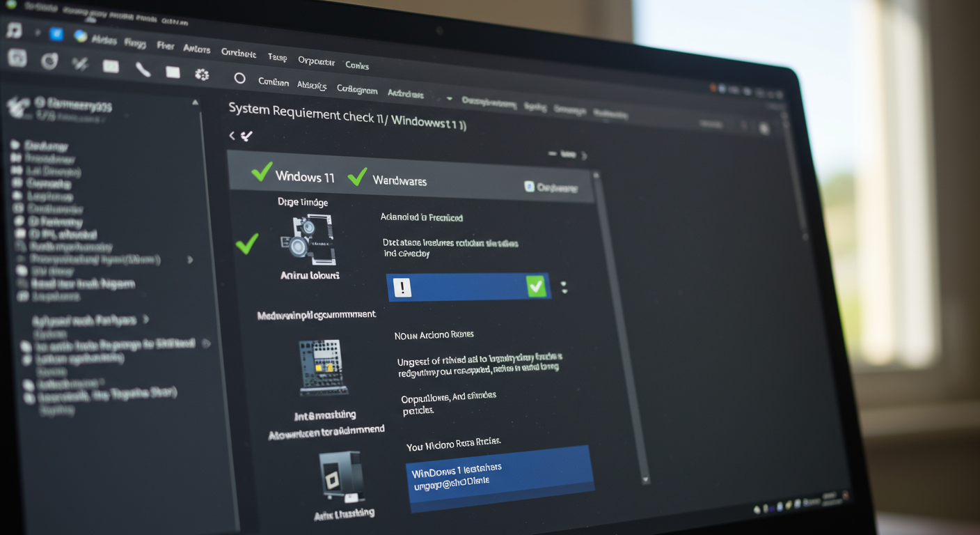This screenshot has width=980, height=535.
Task: Click the disk image graphic under Drige timage
Action: pyautogui.click(x=309, y=240)
